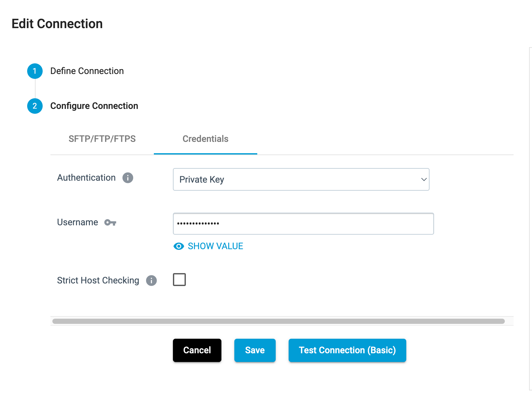Open the Authentication Private Key dropdown
The height and width of the screenshot is (404, 532).
(301, 179)
